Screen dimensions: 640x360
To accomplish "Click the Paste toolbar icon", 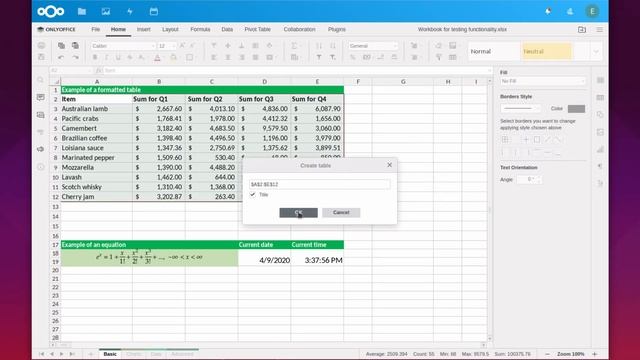I will click(76, 46).
